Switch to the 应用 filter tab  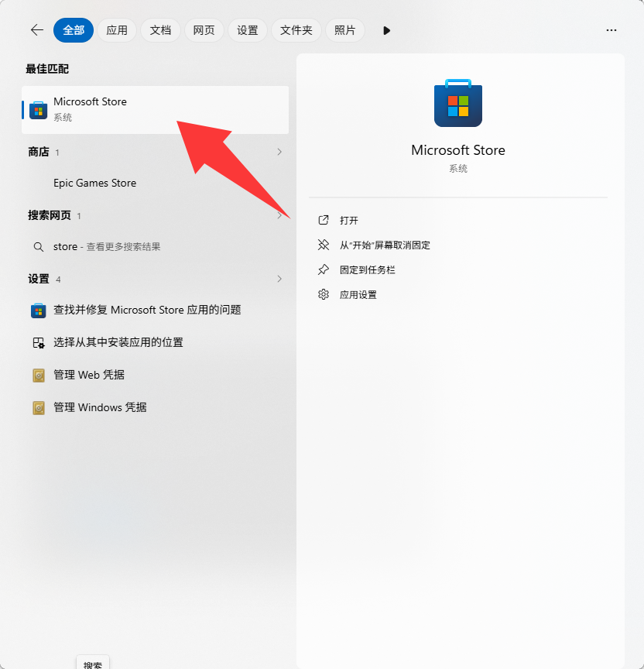coord(117,30)
